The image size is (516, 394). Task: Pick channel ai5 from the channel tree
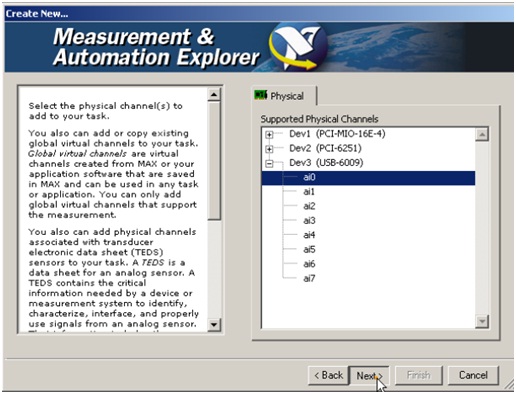click(x=309, y=250)
